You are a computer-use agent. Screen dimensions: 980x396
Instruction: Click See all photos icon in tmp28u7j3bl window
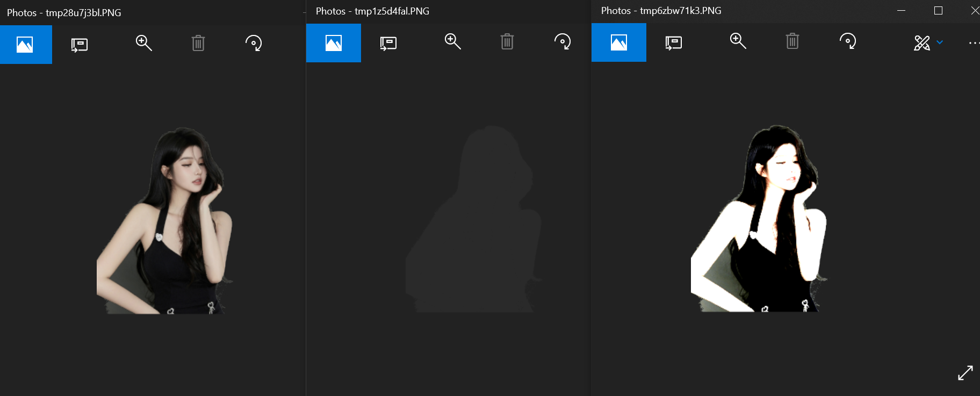(25, 45)
